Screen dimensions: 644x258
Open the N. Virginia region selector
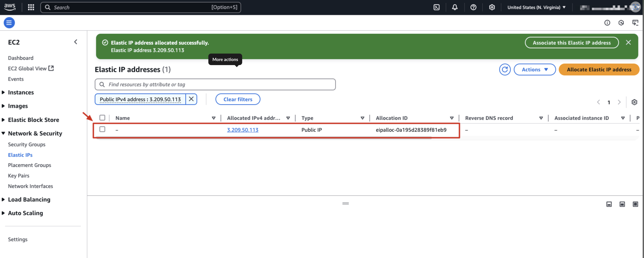point(536,7)
